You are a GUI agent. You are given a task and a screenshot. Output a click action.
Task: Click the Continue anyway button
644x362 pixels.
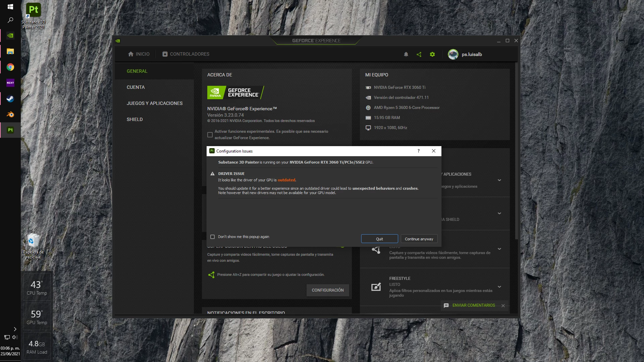pyautogui.click(x=419, y=239)
